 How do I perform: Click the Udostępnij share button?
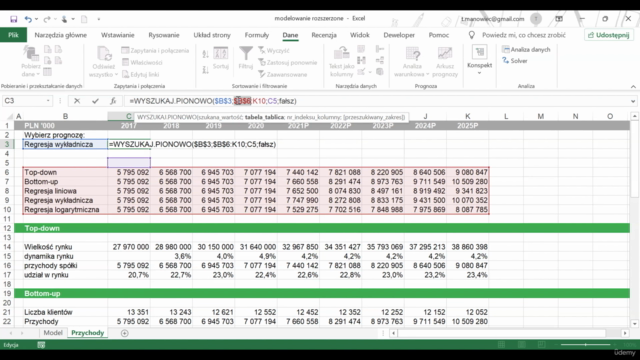click(x=609, y=35)
